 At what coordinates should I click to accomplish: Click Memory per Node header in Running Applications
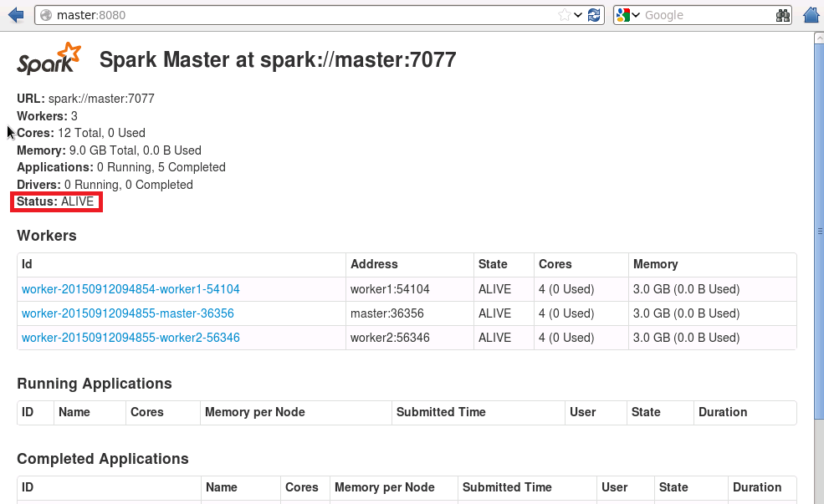click(296, 413)
